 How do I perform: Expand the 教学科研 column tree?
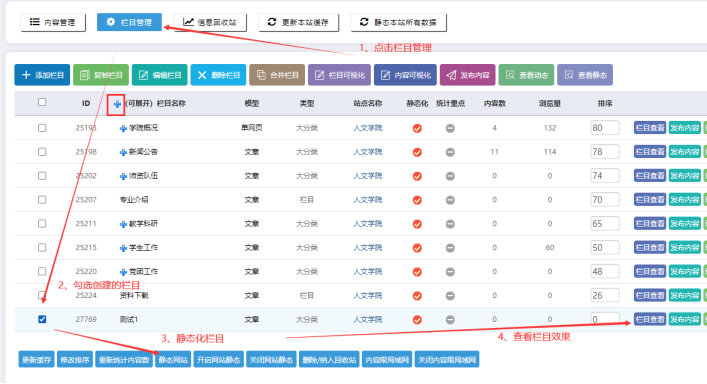coord(123,224)
